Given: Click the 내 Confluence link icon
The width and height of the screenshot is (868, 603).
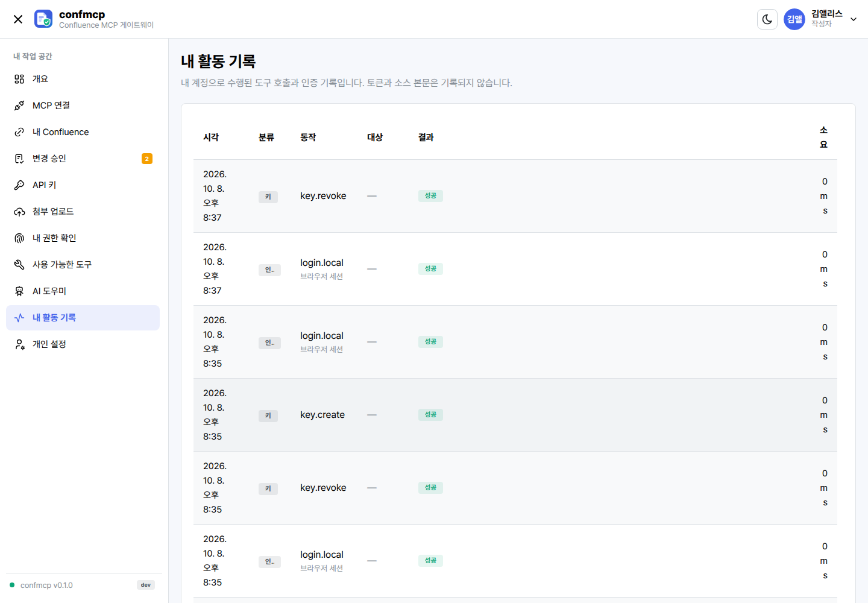Looking at the screenshot, I should coord(19,132).
